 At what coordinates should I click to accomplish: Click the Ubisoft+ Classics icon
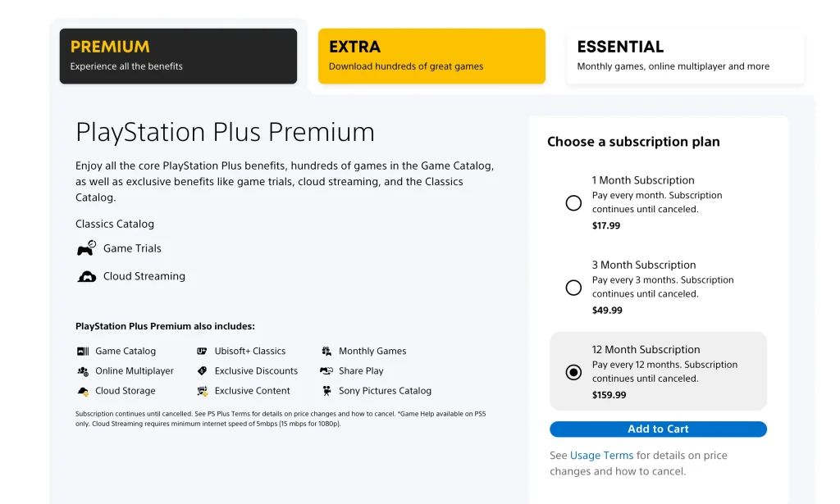pos(201,351)
